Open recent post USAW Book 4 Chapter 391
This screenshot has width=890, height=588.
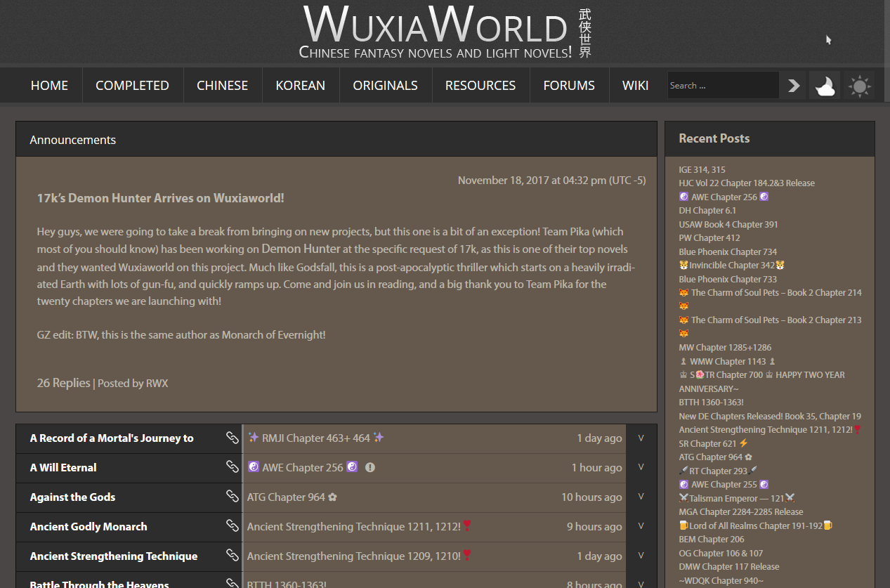728,224
